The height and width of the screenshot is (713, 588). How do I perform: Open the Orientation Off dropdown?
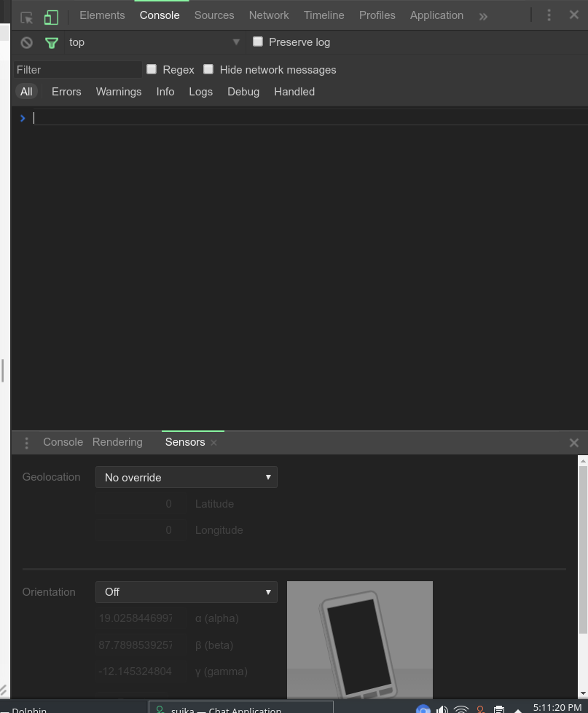[187, 592]
